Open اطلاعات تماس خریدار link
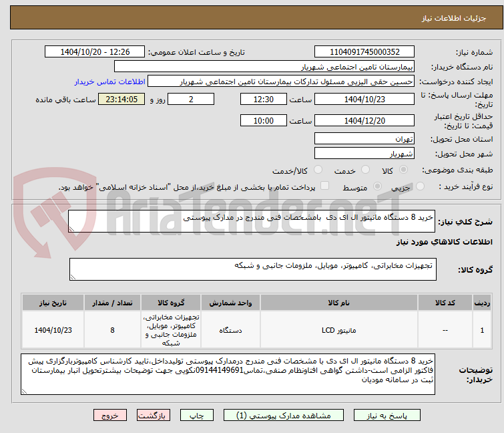The width and height of the screenshot is (504, 433). 110,82
